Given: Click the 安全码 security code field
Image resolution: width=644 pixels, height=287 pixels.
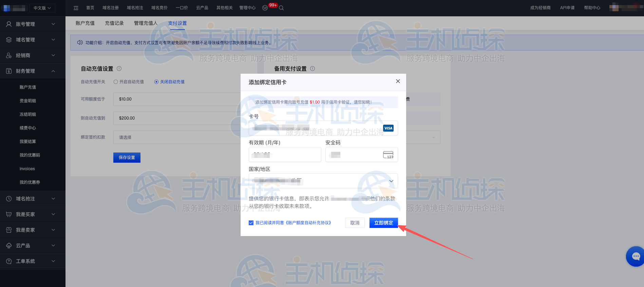Looking at the screenshot, I should 362,155.
